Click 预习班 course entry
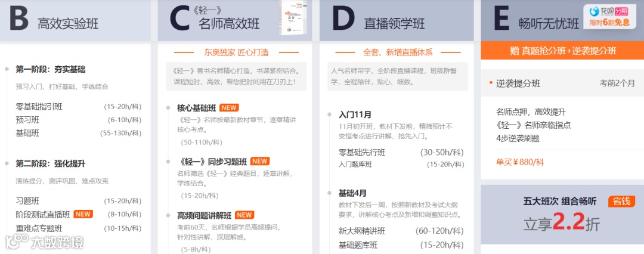The image size is (644, 254). (27, 120)
